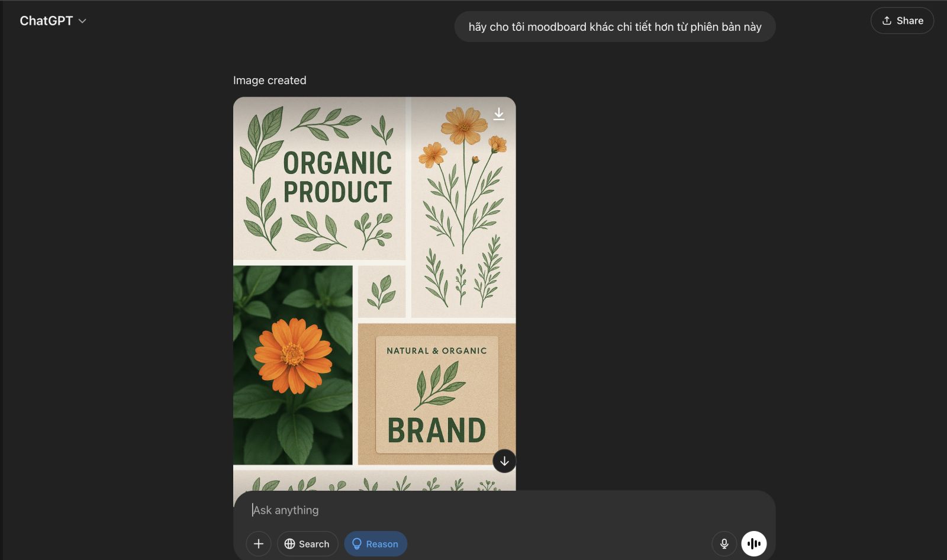
Task: Launch voice mode with the waveform button
Action: [754, 544]
